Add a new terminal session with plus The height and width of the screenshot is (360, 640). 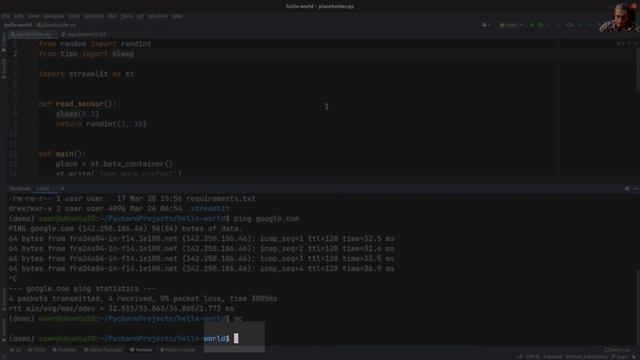(62, 189)
